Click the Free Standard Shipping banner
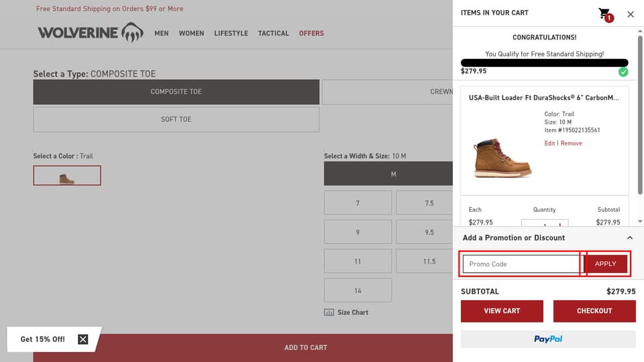644x362 pixels. click(x=109, y=9)
